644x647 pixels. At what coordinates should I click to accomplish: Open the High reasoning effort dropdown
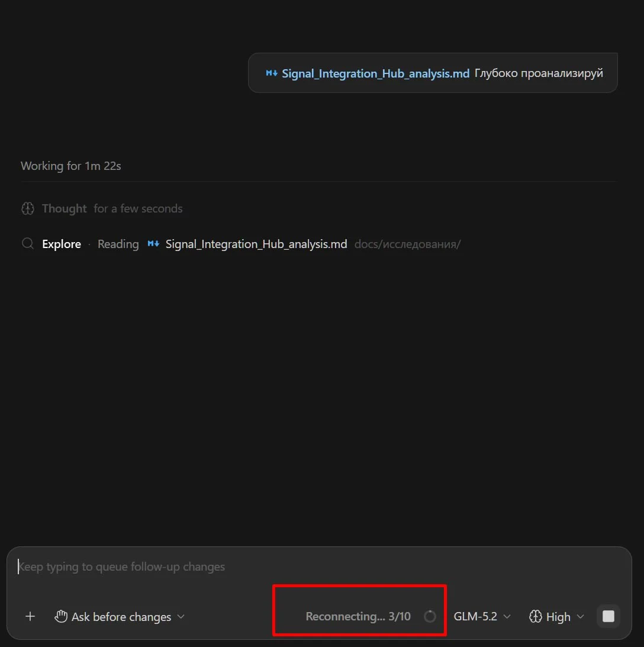(557, 616)
